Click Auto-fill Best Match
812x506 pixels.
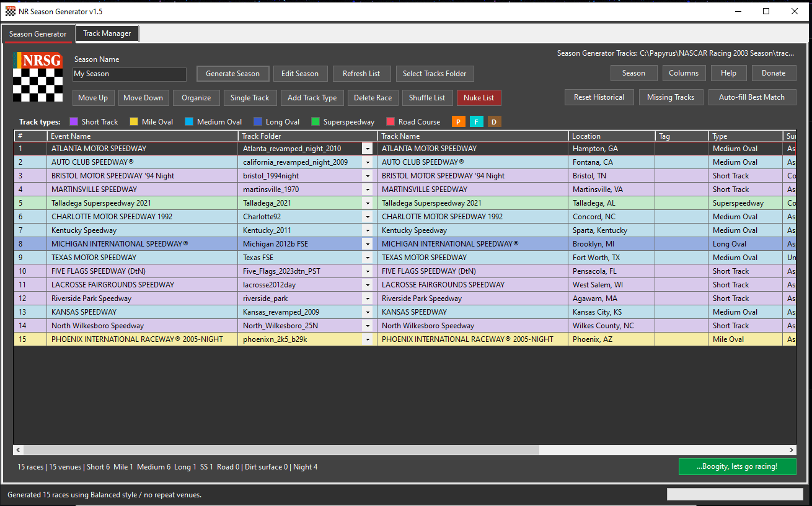[752, 97]
